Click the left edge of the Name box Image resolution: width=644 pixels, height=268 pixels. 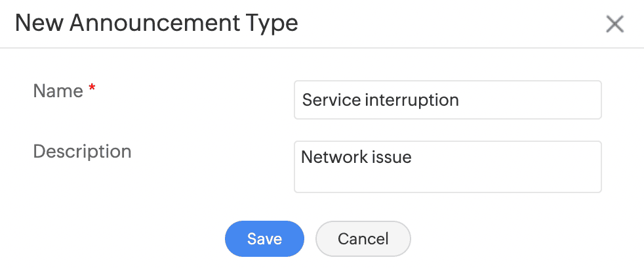point(295,100)
